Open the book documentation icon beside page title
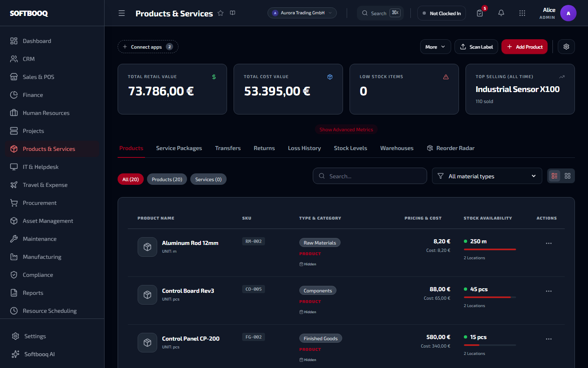The image size is (588, 368). pos(233,13)
